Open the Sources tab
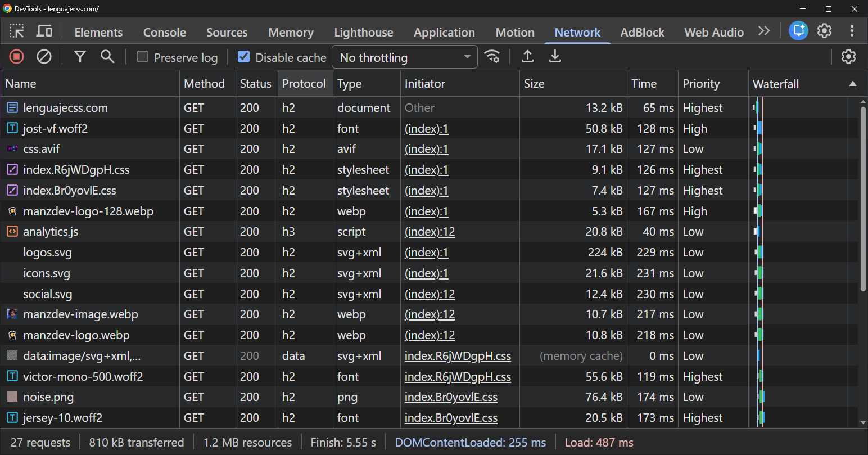Viewport: 868px width, 455px height. tap(227, 33)
